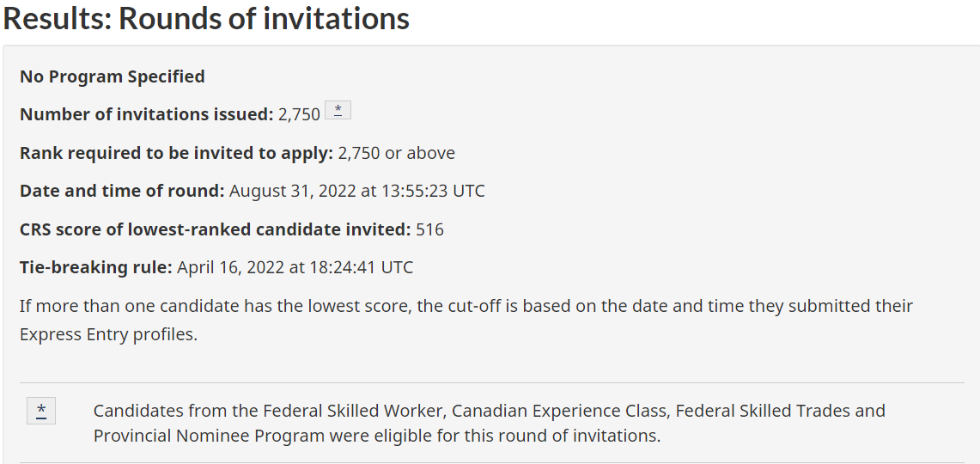980x464 pixels.
Task: Select the "No Program Specified" label
Action: pos(113,76)
